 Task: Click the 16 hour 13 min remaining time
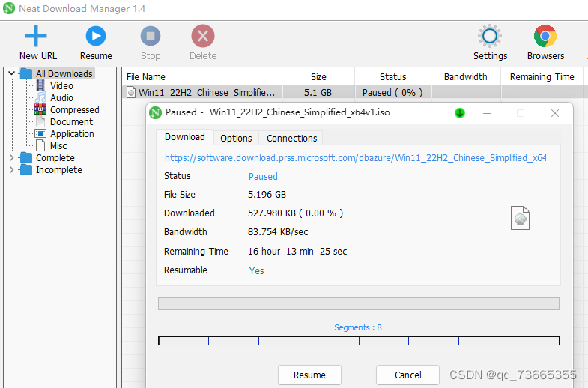pos(297,251)
